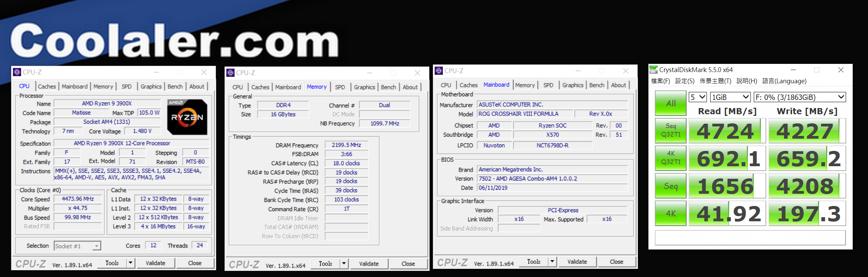This screenshot has height=277, width=868.
Task: Start the 4K benchmark test
Action: pyautogui.click(x=671, y=213)
